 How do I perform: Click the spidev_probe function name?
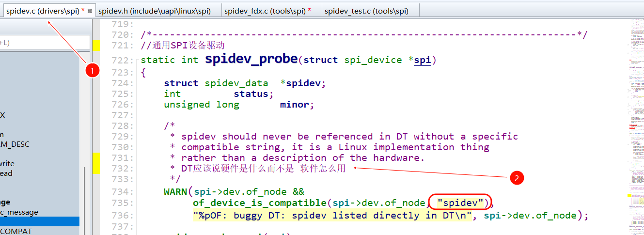pyautogui.click(x=251, y=59)
